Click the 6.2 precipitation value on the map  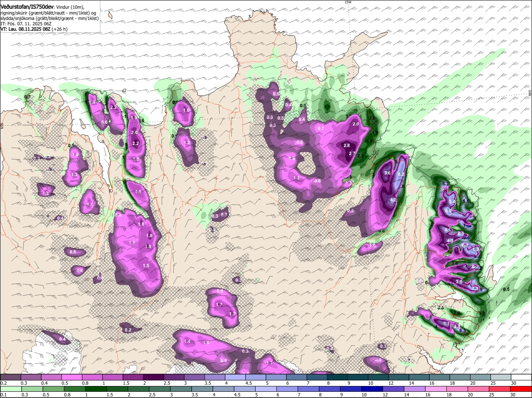coord(401,174)
